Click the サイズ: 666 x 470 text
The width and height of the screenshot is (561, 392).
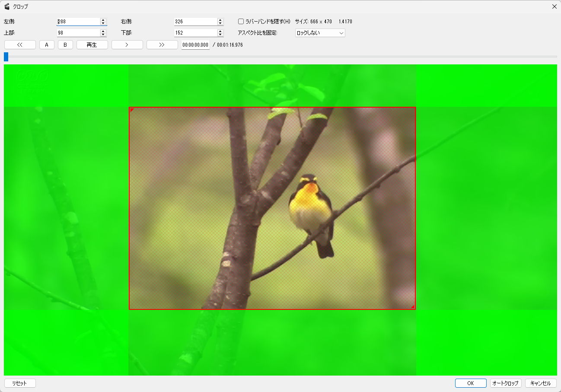pyautogui.click(x=313, y=22)
